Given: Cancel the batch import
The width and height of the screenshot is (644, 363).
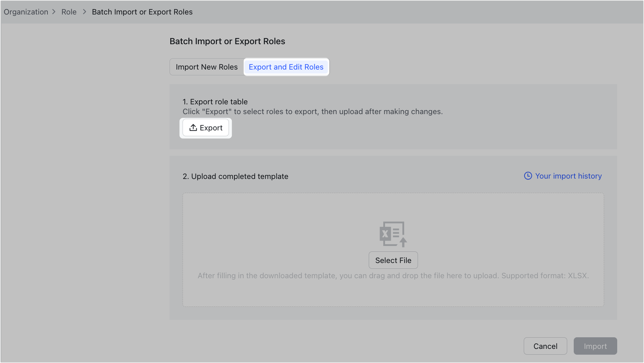Looking at the screenshot, I should (x=545, y=346).
